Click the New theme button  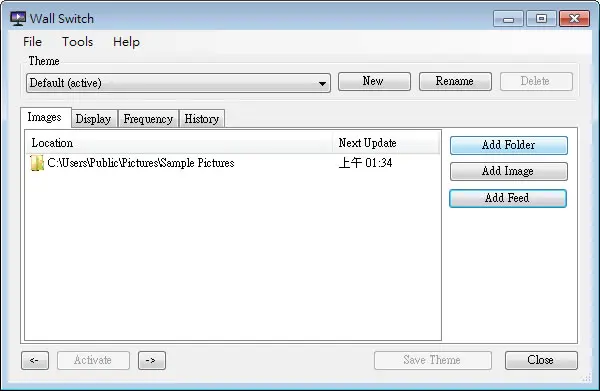tap(374, 81)
